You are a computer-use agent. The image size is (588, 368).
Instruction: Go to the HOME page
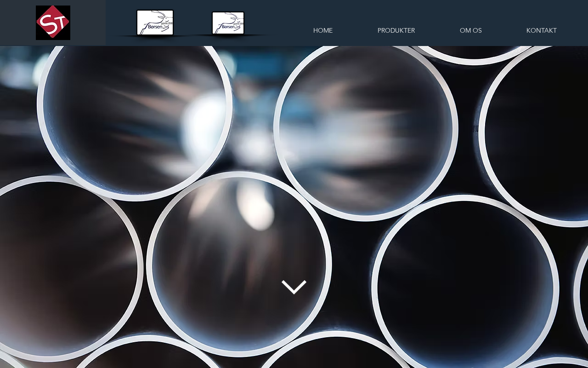point(323,30)
